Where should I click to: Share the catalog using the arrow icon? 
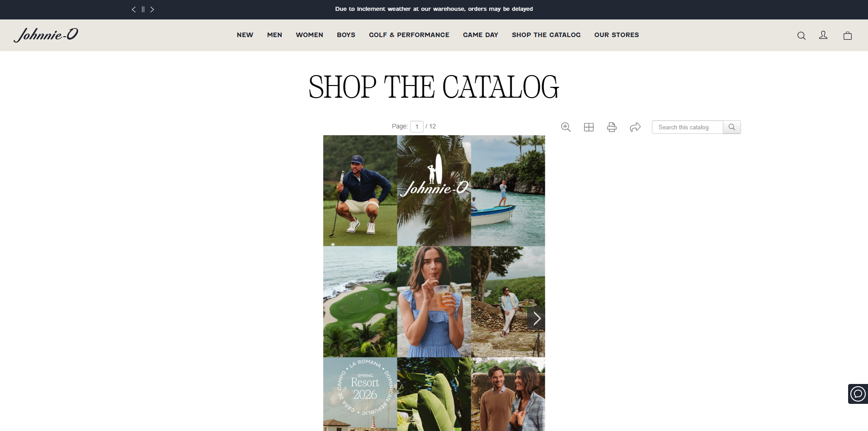coord(635,127)
